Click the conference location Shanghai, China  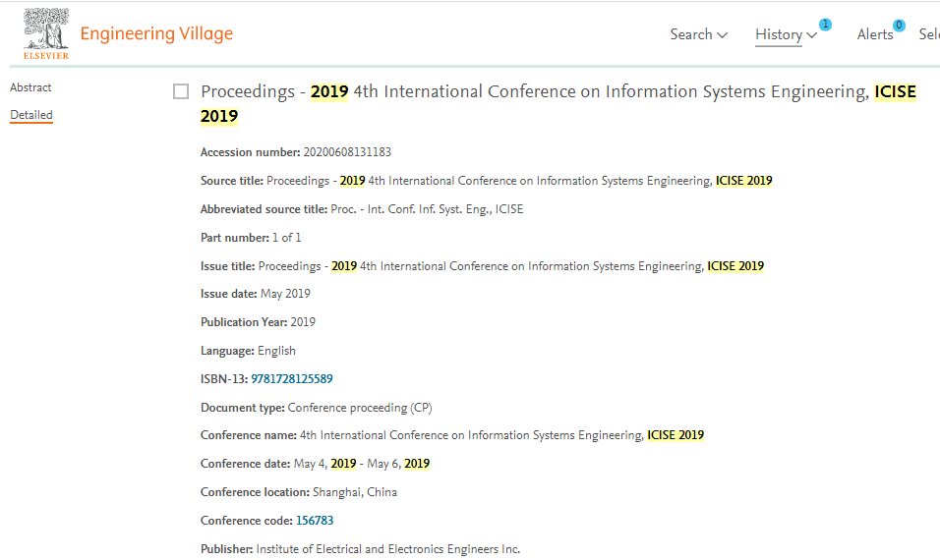tap(355, 492)
